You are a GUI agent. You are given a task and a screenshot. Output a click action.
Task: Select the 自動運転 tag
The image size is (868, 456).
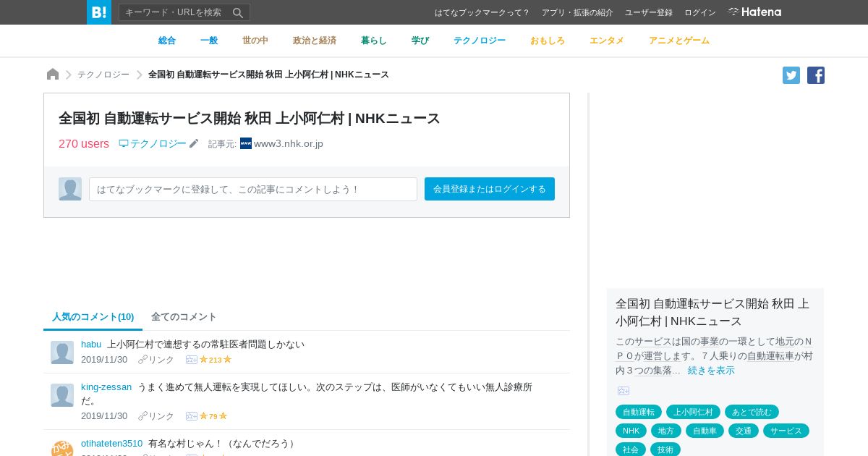(x=639, y=412)
